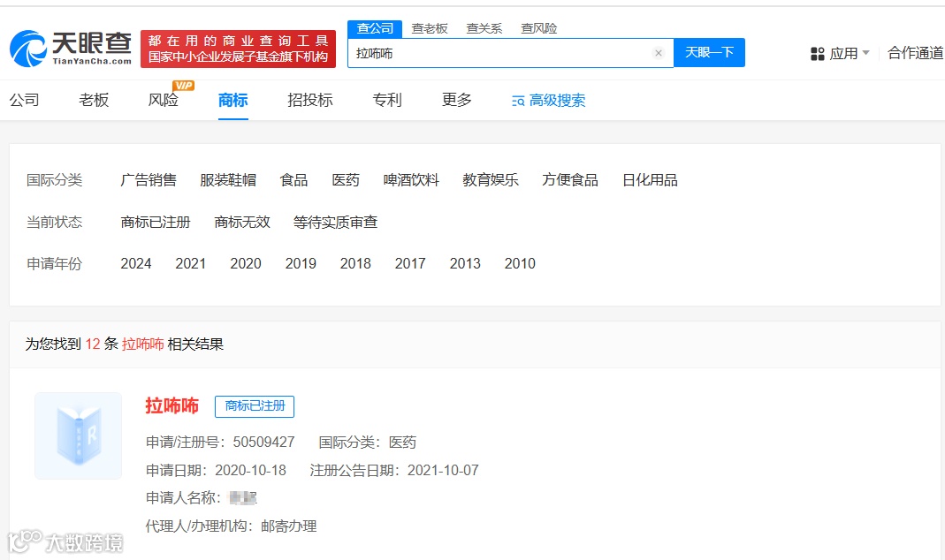Click the red promotional banner

point(238,49)
